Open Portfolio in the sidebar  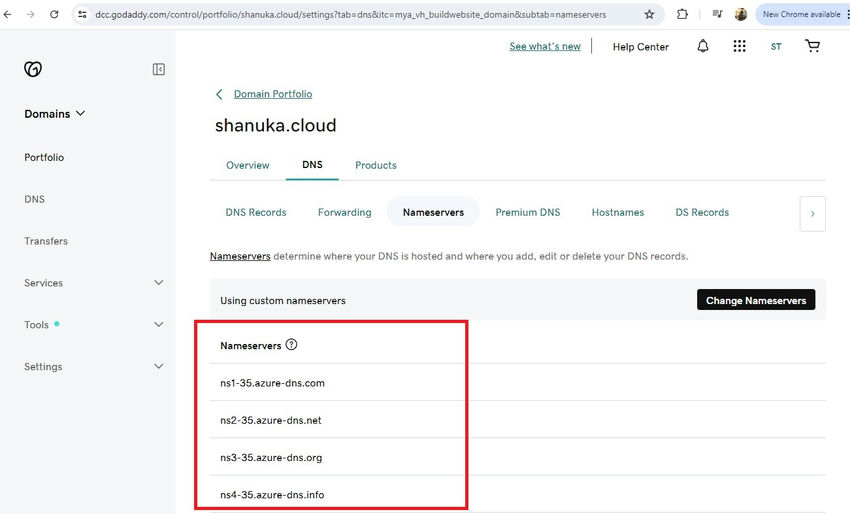[44, 157]
